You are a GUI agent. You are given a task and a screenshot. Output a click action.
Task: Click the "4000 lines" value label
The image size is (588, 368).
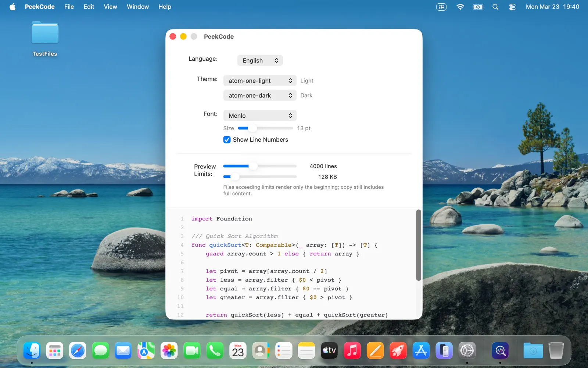[323, 166]
